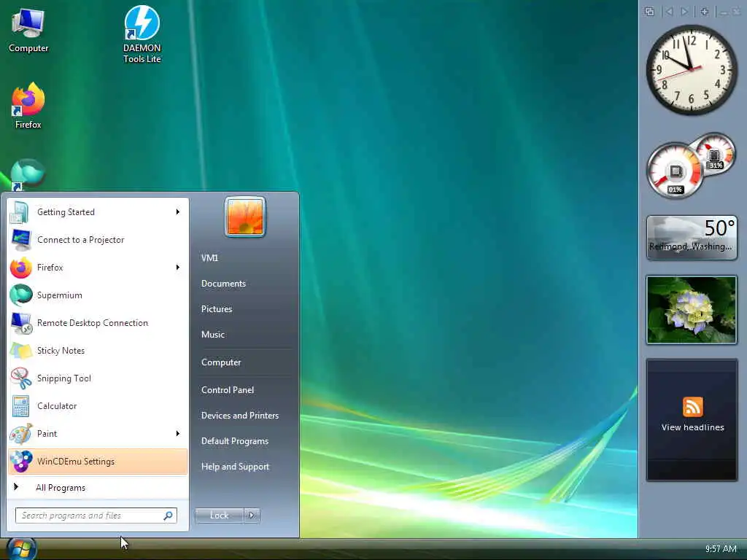The width and height of the screenshot is (747, 560).
Task: Click the taskbar clock showing 9:57 AM
Action: click(721, 549)
